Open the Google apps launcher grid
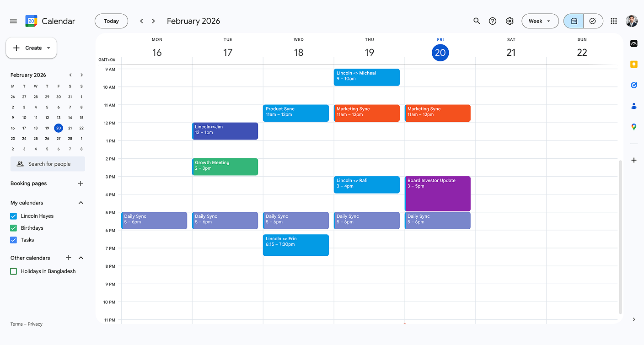 [614, 21]
